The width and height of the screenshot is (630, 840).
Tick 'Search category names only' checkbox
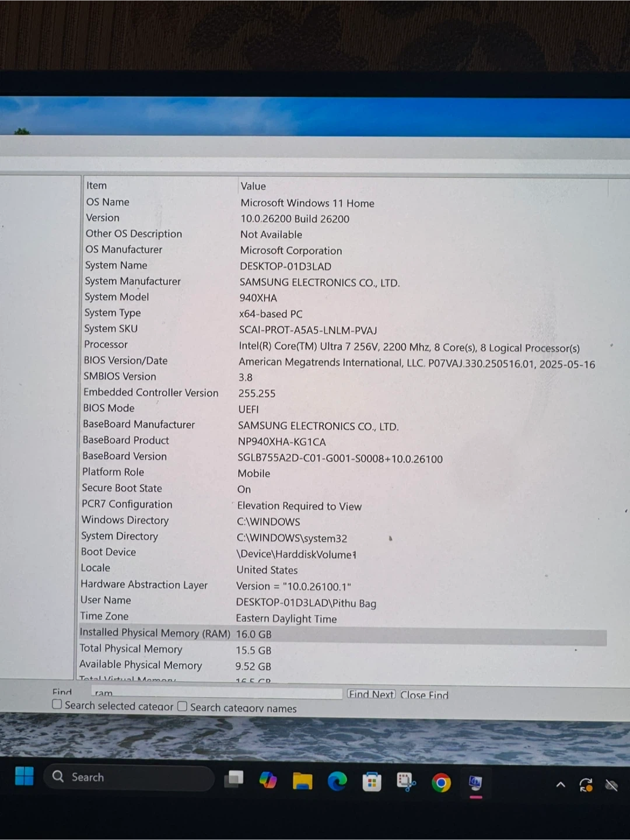pos(183,706)
